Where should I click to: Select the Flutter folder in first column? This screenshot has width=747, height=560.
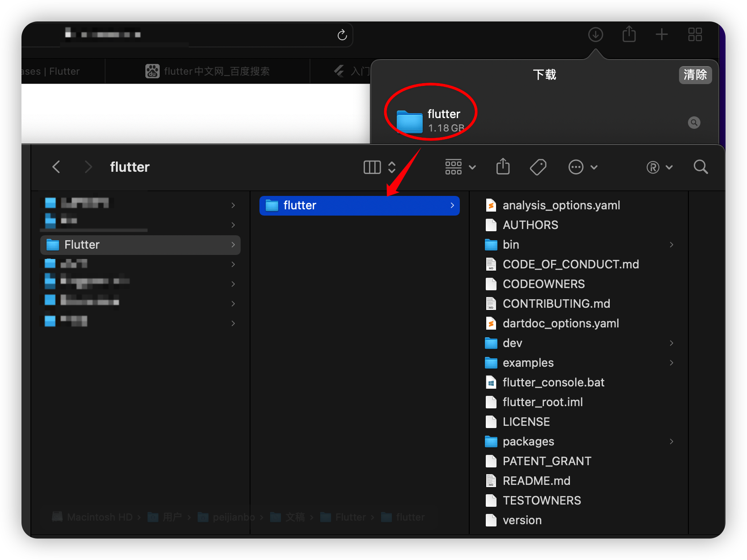click(140, 245)
